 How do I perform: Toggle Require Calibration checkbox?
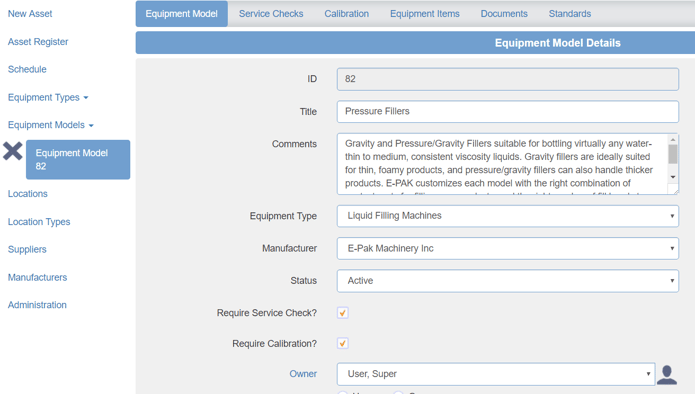343,343
